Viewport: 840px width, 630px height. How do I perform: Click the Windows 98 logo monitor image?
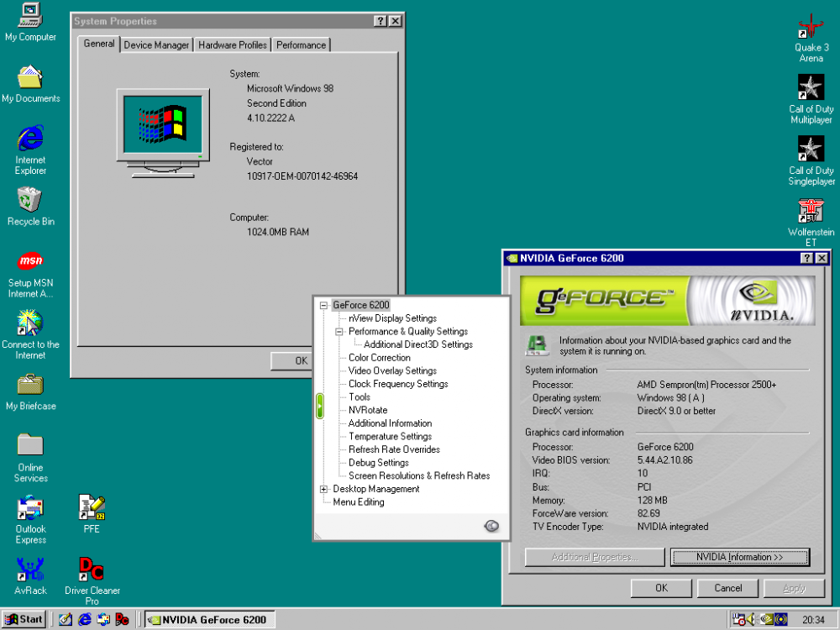(163, 134)
